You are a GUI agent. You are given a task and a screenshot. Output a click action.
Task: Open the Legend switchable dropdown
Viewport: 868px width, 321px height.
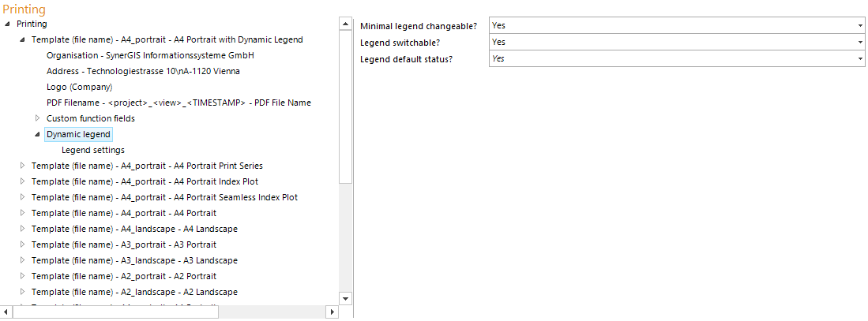tap(860, 43)
